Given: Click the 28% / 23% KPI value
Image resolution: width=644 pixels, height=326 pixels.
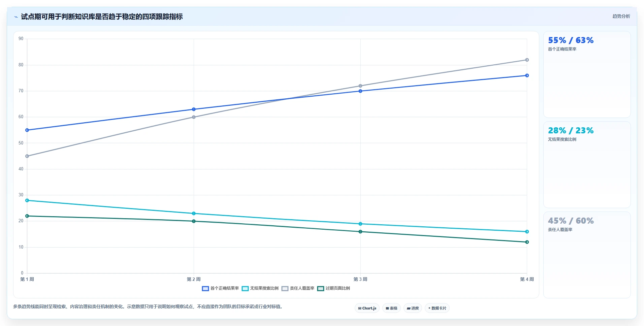Looking at the screenshot, I should [x=571, y=131].
